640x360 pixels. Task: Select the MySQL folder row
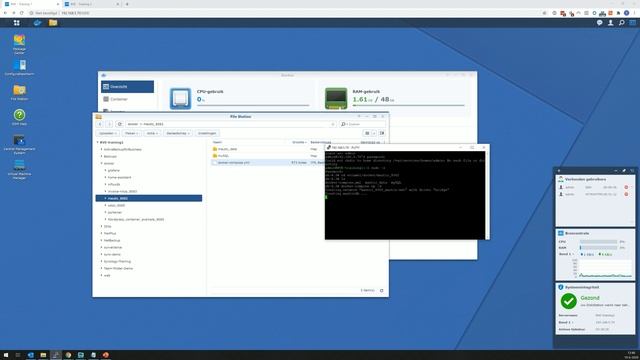[x=268, y=156]
